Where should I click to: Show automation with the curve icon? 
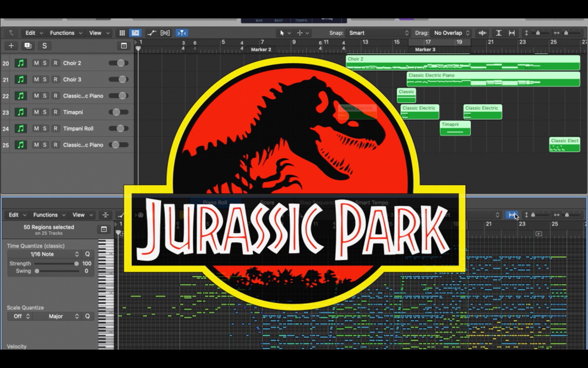(152, 33)
